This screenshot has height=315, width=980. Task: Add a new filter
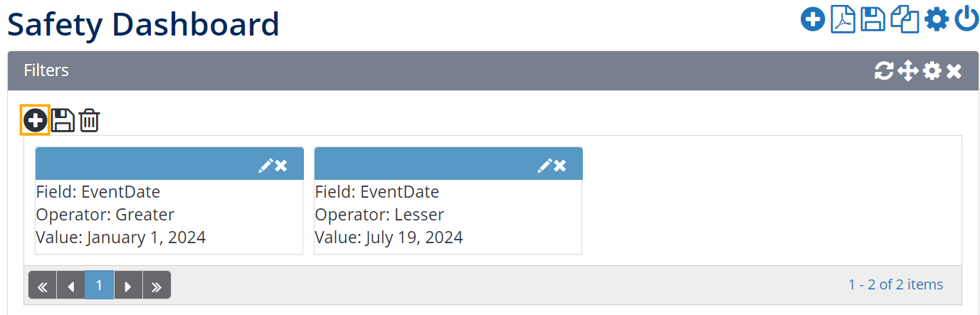35,119
